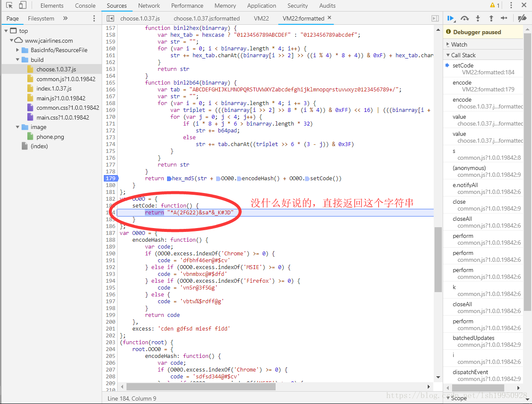Open the DevTools three-dot customize menu
The width and height of the screenshot is (532, 404).
click(x=511, y=6)
